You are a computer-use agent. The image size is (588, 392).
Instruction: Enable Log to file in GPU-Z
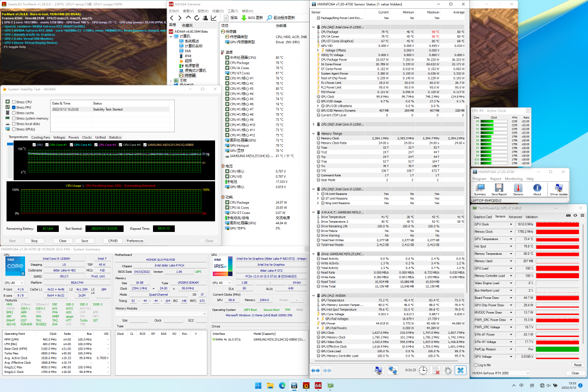pyautogui.click(x=476, y=365)
